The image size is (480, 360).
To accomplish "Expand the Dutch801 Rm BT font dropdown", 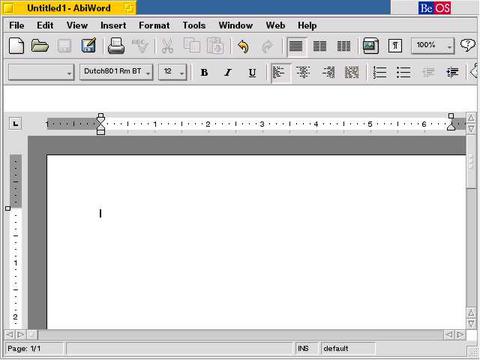I will point(116,72).
